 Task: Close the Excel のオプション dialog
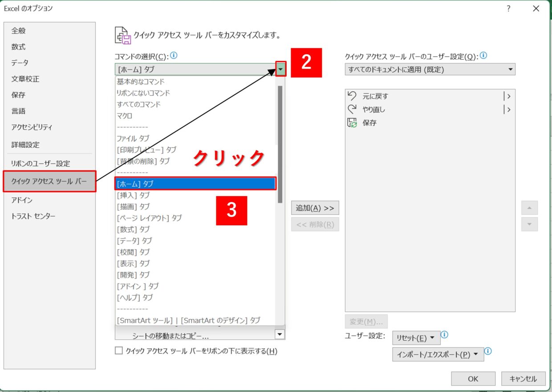pos(536,9)
